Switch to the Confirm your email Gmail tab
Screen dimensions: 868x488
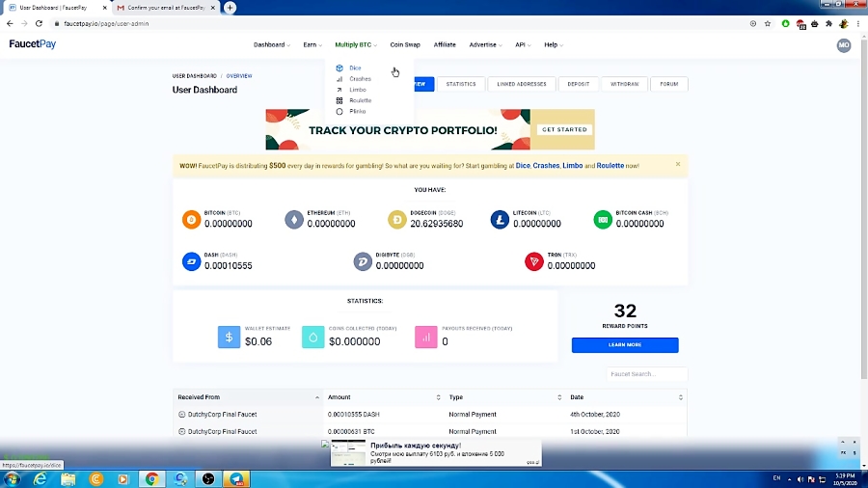(x=164, y=8)
